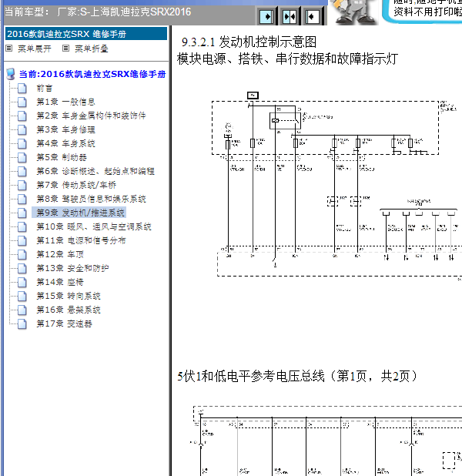
Task: Click the page icon next to 第17章 变速器
Action: (22, 324)
